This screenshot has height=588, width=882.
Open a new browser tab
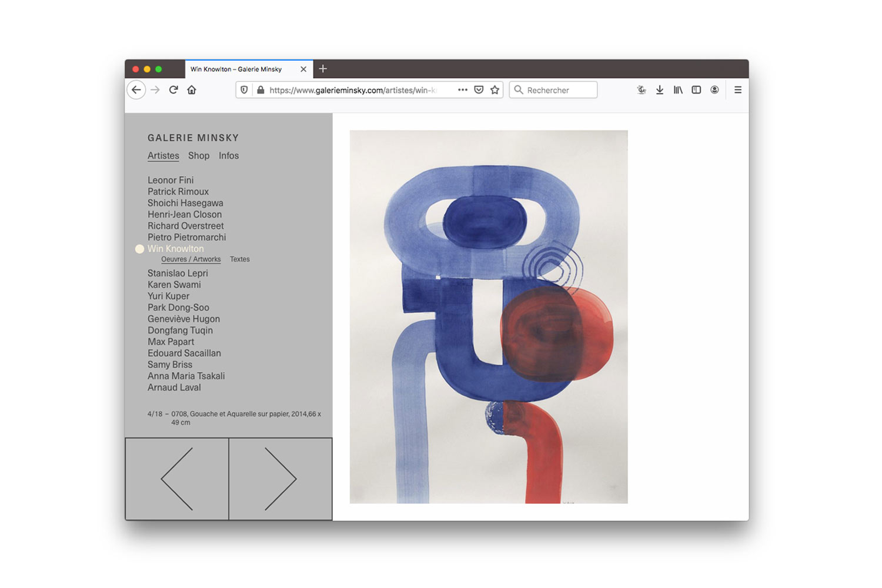coord(323,69)
